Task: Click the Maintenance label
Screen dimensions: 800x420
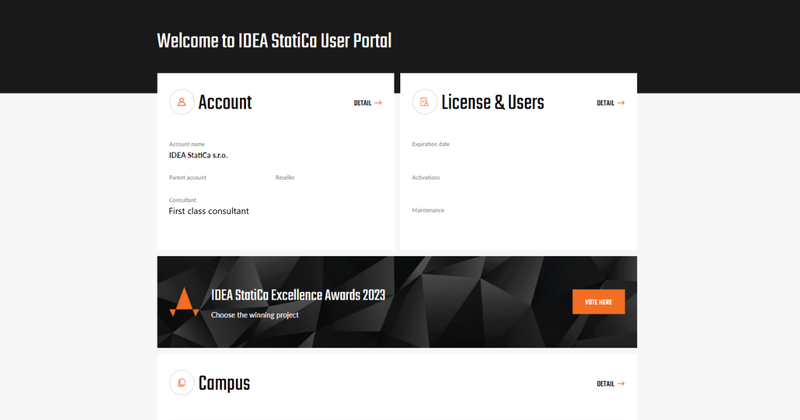Action: 428,210
